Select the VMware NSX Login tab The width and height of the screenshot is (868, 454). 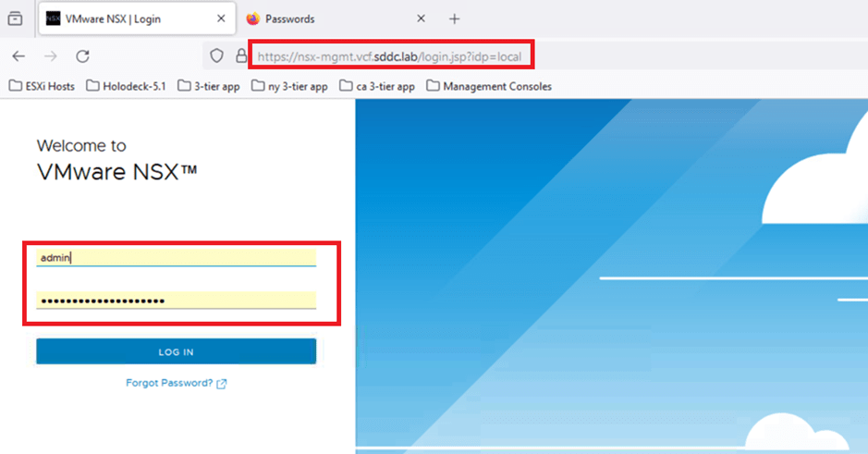pyautogui.click(x=129, y=18)
